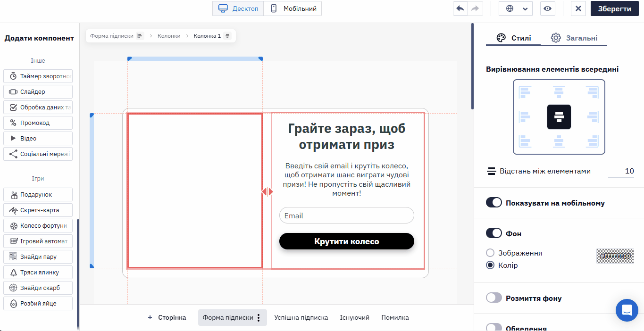Open Колонка 1 breadcrumb options icon
The width and height of the screenshot is (644, 331).
click(x=227, y=36)
